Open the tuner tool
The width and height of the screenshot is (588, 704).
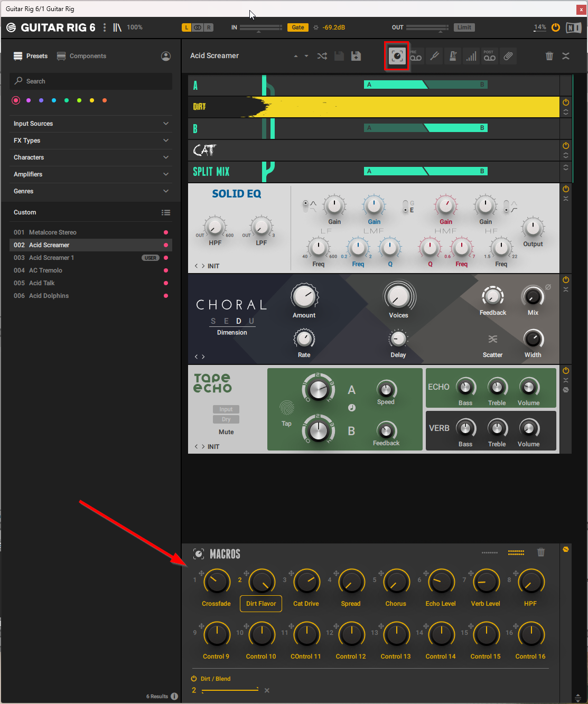click(434, 56)
